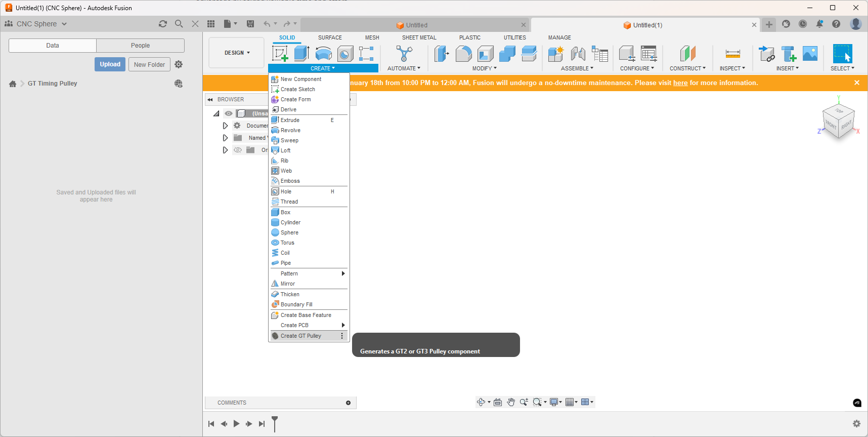Add a comment with the COMMENTS plus button
The width and height of the screenshot is (868, 437).
tap(348, 403)
